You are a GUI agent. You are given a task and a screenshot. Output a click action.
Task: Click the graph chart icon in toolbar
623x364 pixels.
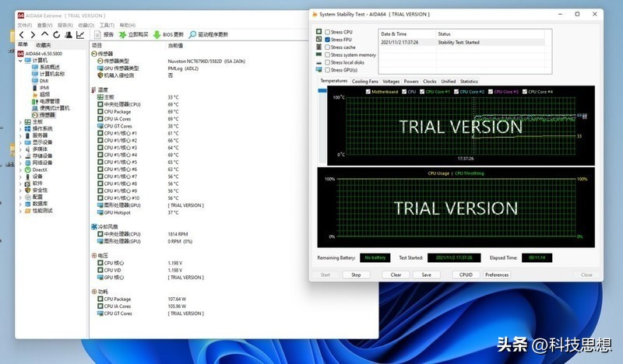[80, 35]
